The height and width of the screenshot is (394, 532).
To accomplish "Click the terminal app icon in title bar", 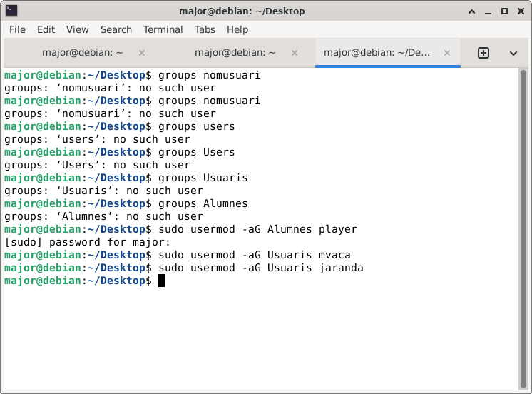I will coord(11,11).
